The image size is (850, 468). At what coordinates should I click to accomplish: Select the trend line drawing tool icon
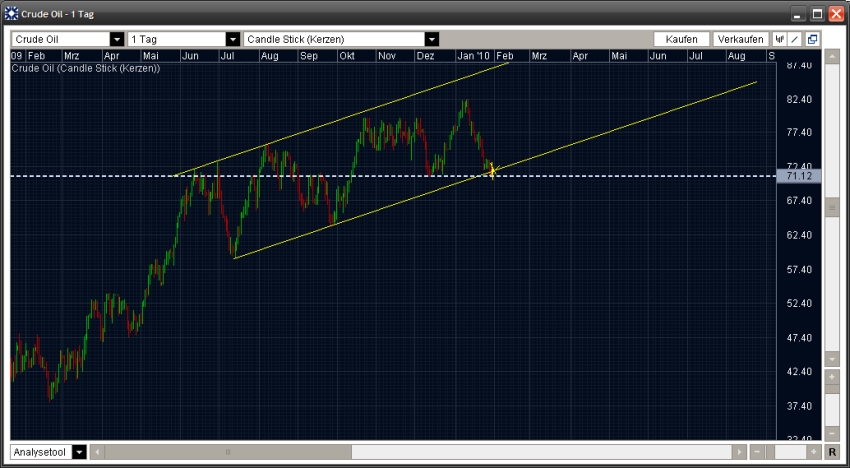point(795,40)
